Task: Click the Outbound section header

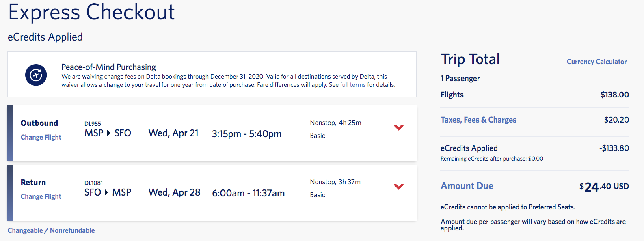Action: [x=39, y=123]
